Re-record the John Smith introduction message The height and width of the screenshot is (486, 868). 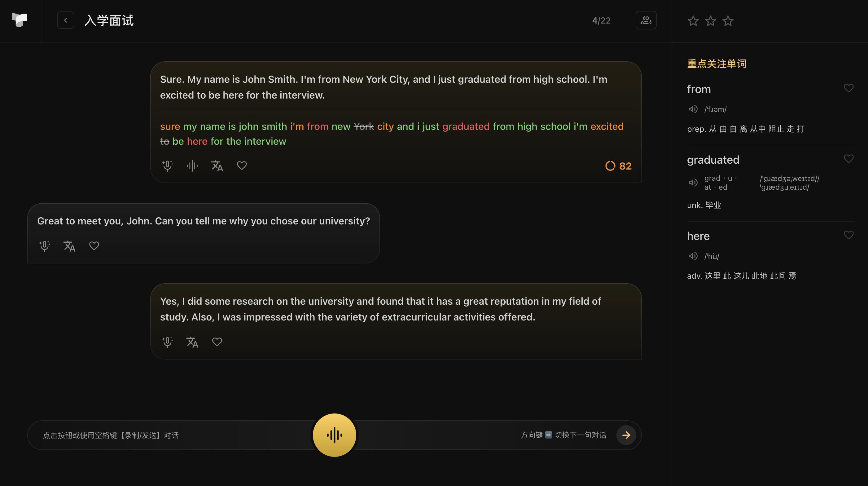168,166
